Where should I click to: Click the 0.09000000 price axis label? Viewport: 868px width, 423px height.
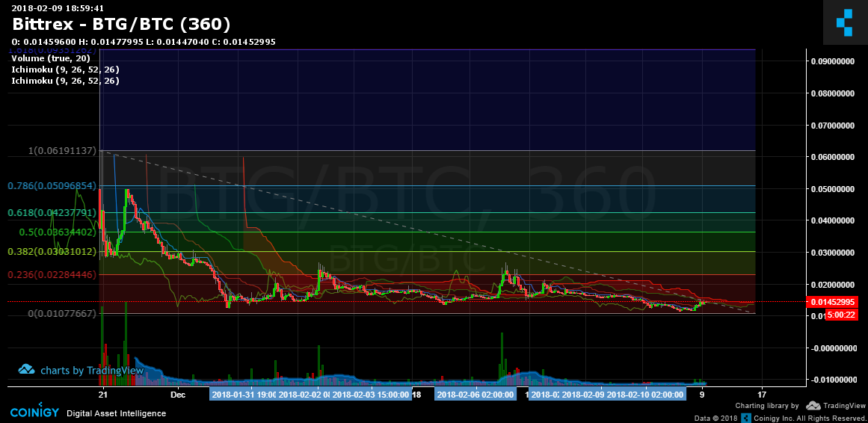833,61
